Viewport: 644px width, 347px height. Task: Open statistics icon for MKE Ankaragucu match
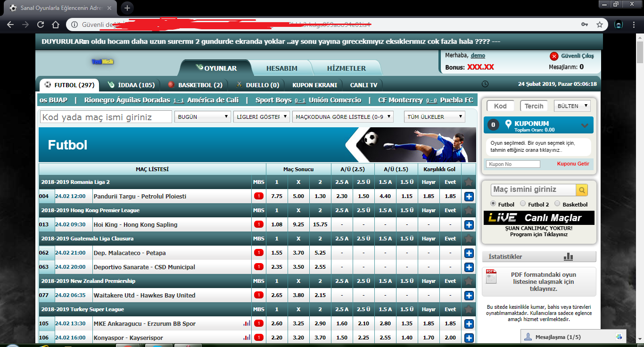(247, 323)
